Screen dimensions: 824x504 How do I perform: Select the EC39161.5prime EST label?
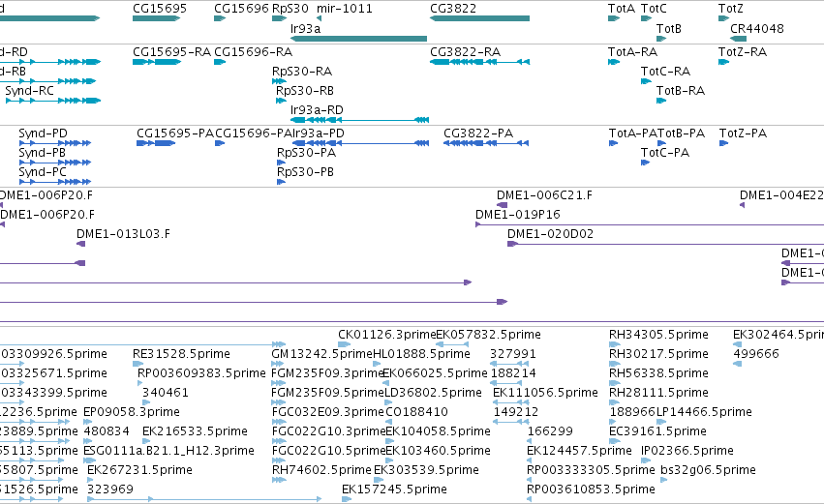[x=657, y=431]
